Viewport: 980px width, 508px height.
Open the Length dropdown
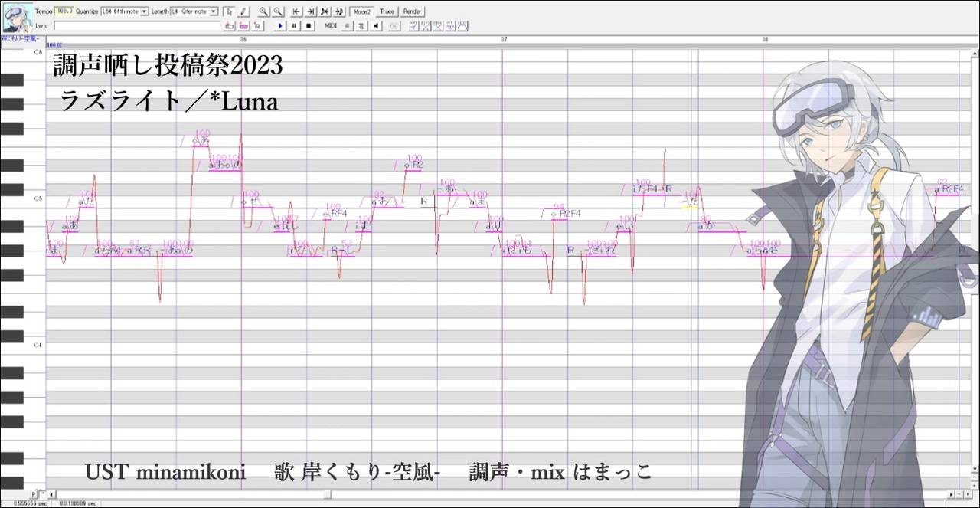[x=214, y=11]
